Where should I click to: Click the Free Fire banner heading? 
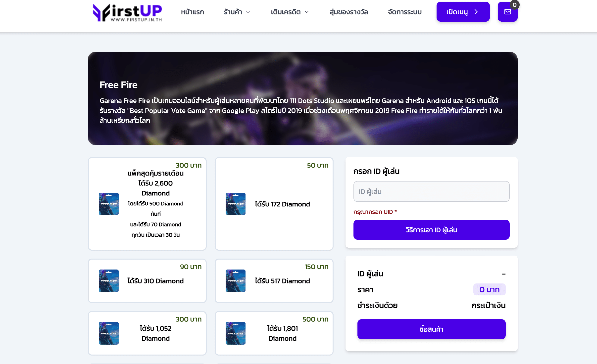click(118, 85)
